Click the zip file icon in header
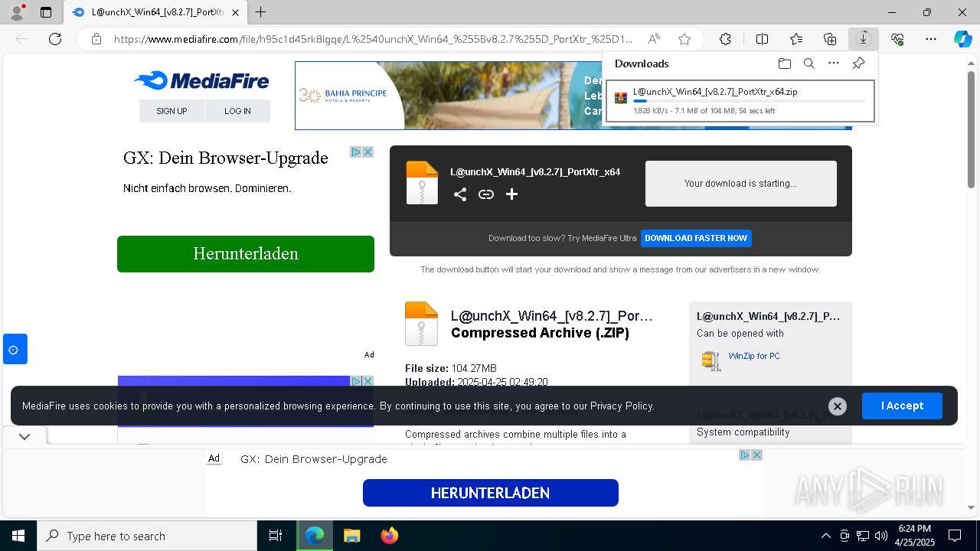The height and width of the screenshot is (551, 980). pos(422,183)
